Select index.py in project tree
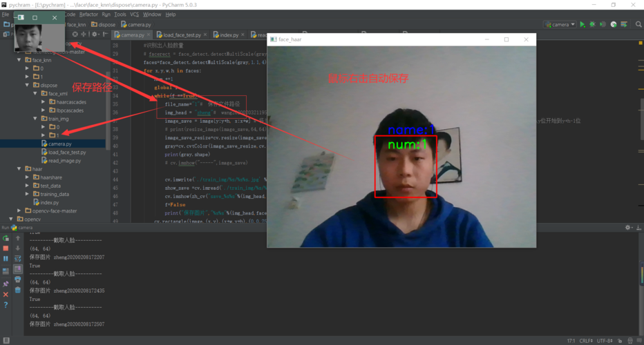The height and width of the screenshot is (345, 644). [46, 203]
